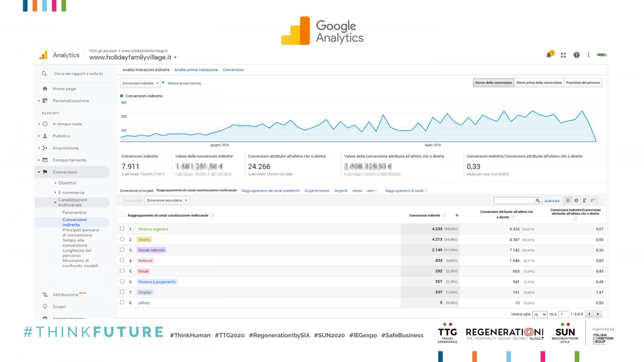Viewport: 644px width, 362px height.
Task: Select all rows header checkbox
Action: click(122, 215)
